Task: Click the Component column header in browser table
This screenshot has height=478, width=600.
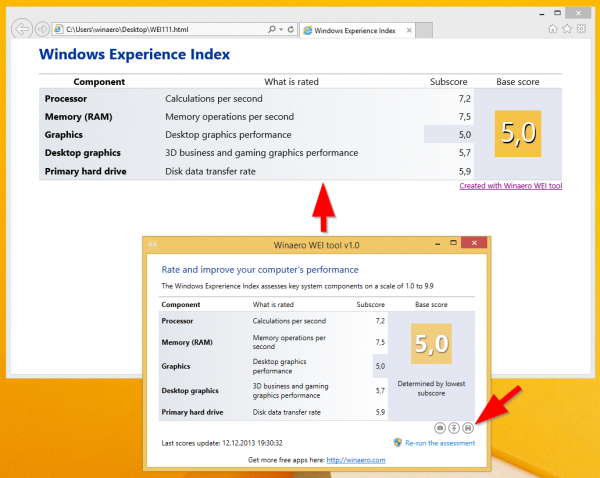Action: click(99, 82)
